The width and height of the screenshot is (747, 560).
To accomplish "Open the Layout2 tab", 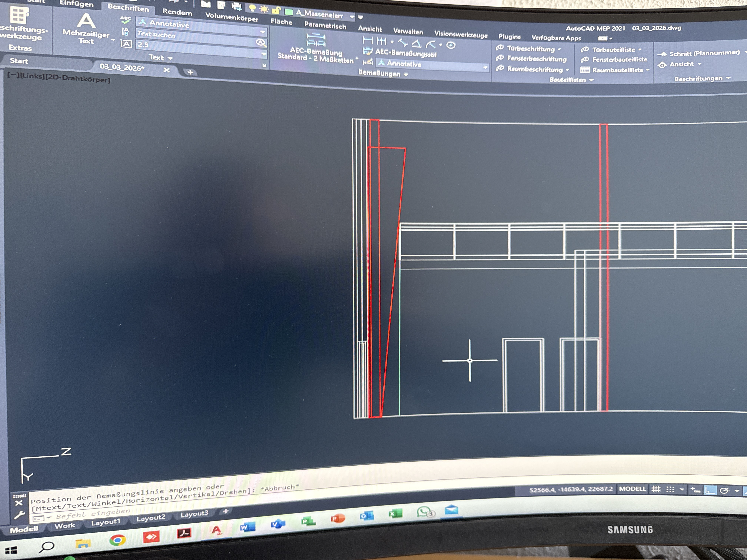I will 151,518.
